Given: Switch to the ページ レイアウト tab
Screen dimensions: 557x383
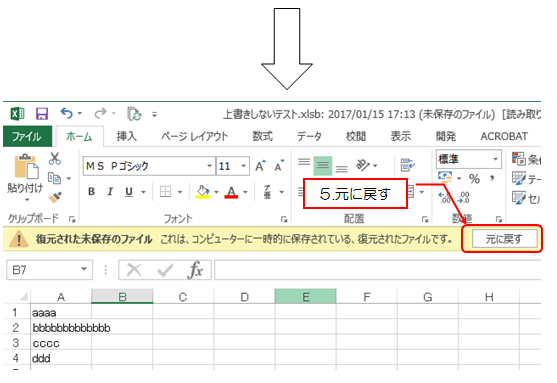Looking at the screenshot, I should click(194, 136).
